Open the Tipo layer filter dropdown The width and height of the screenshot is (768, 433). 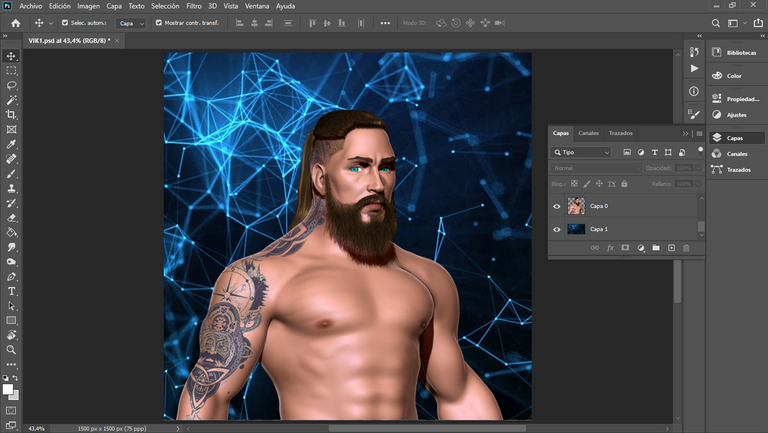click(581, 152)
